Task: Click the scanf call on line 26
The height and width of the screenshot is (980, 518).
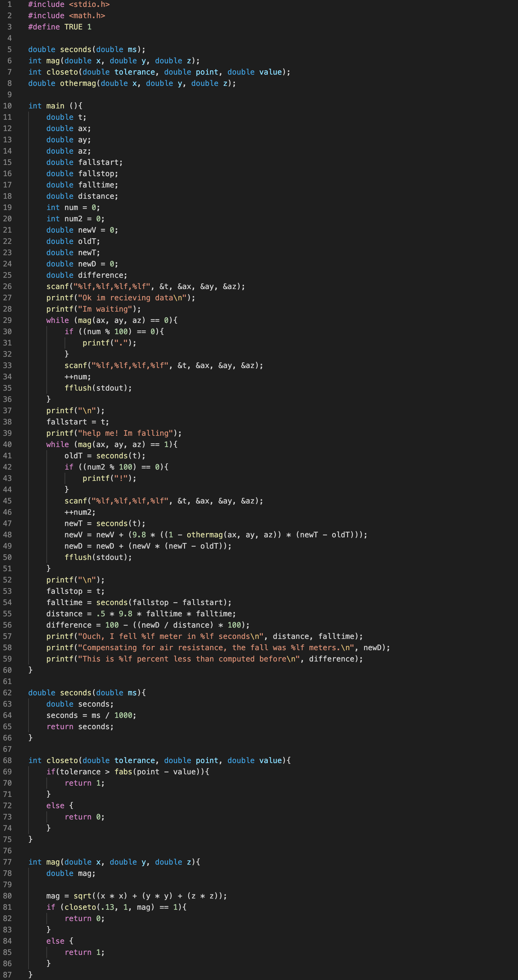Action: coord(146,287)
